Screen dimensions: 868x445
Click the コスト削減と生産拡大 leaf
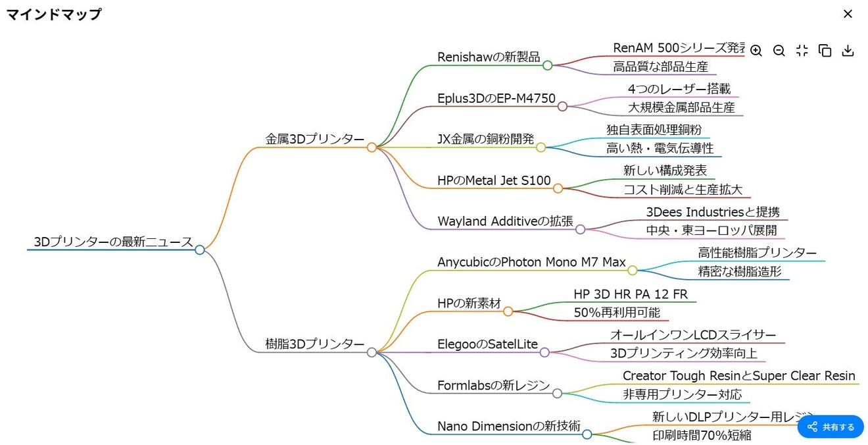pyautogui.click(x=683, y=190)
